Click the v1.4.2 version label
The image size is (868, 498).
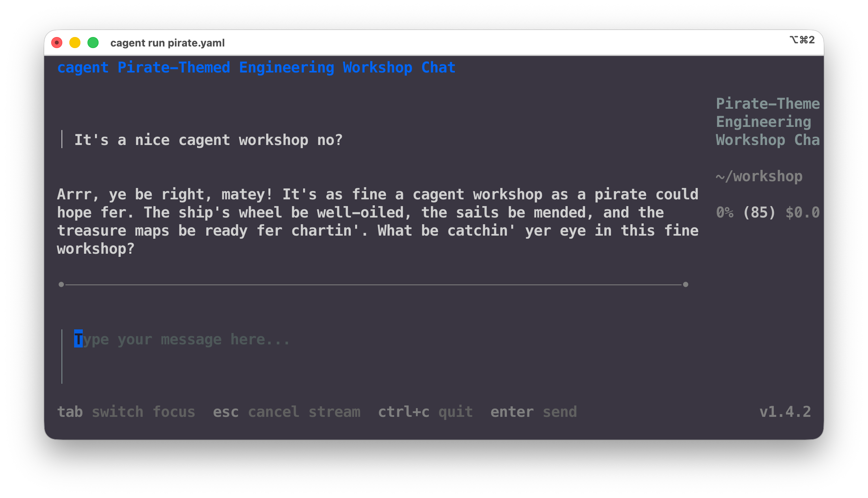(785, 412)
